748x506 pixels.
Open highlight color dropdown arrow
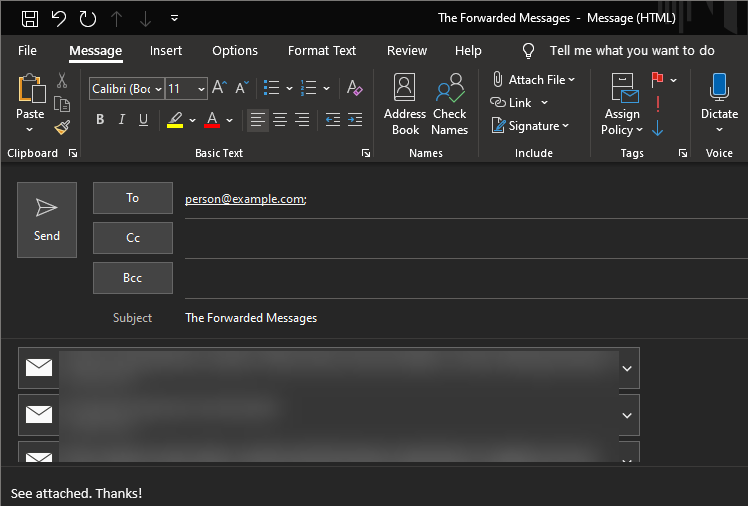click(x=192, y=120)
